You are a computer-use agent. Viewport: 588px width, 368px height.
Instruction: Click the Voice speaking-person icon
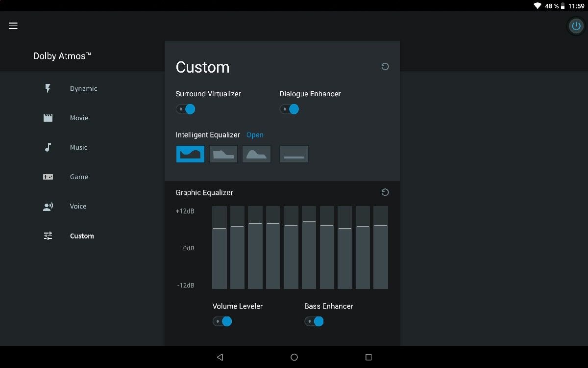(x=48, y=207)
